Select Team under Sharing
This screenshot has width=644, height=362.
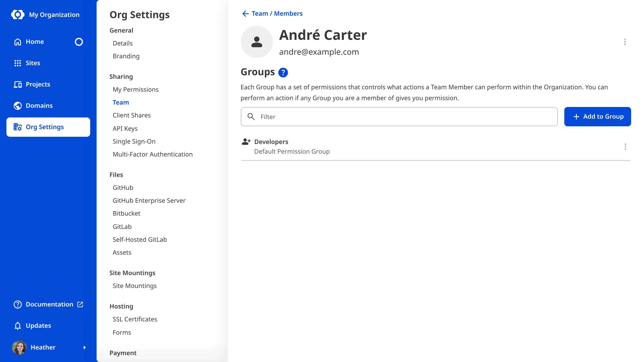pos(121,102)
